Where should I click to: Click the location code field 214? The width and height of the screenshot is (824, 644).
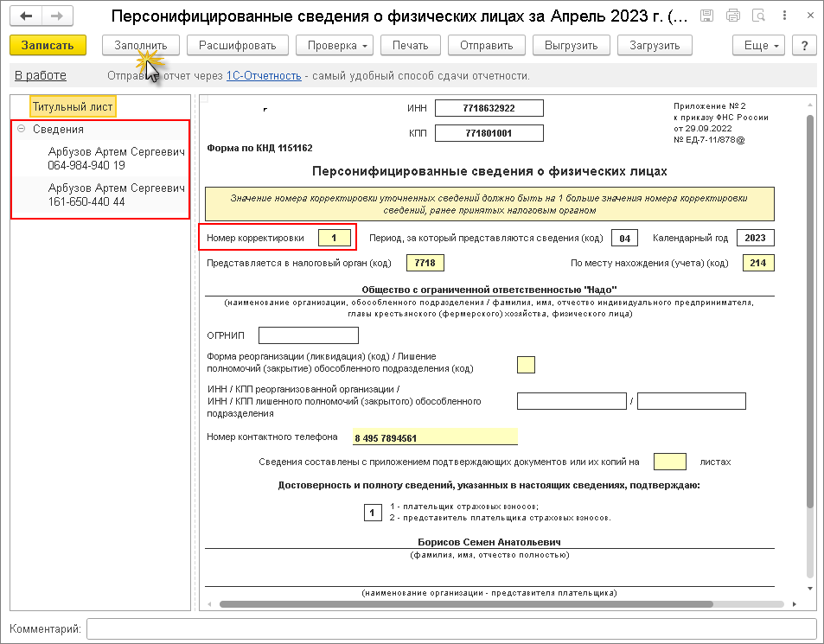point(757,263)
